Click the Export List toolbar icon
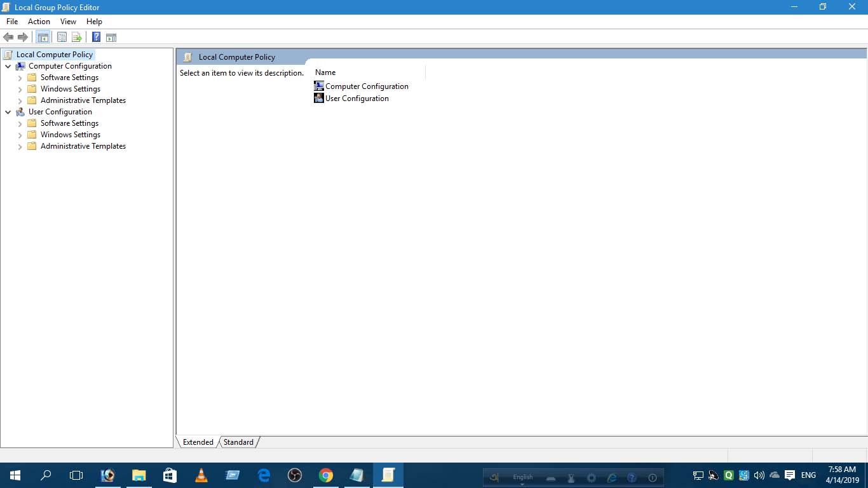The image size is (868, 488). click(77, 37)
